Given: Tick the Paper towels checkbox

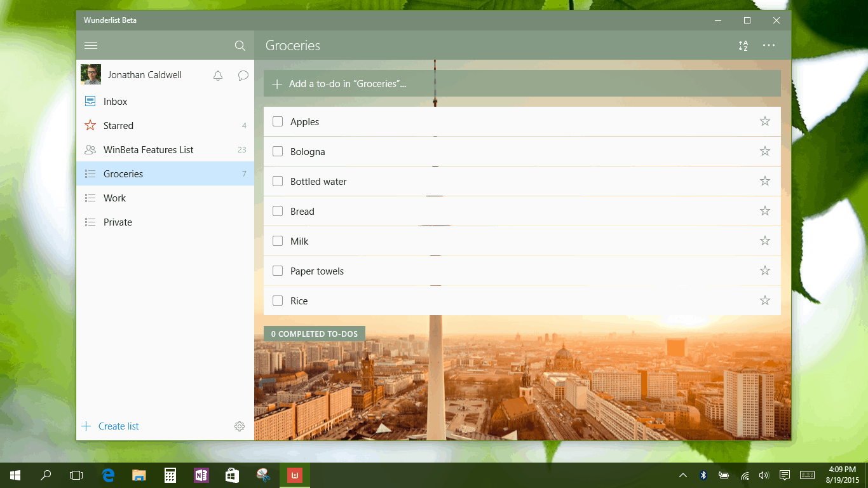Looking at the screenshot, I should pos(278,271).
